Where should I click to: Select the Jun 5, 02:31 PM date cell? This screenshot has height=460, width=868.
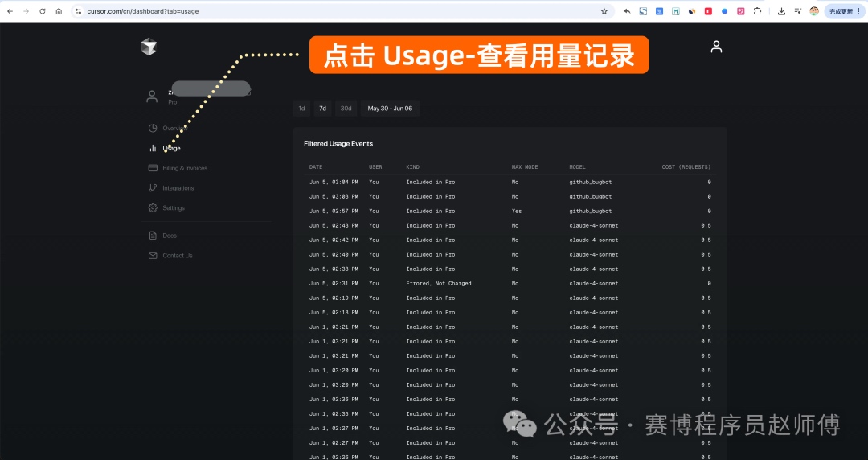334,283
